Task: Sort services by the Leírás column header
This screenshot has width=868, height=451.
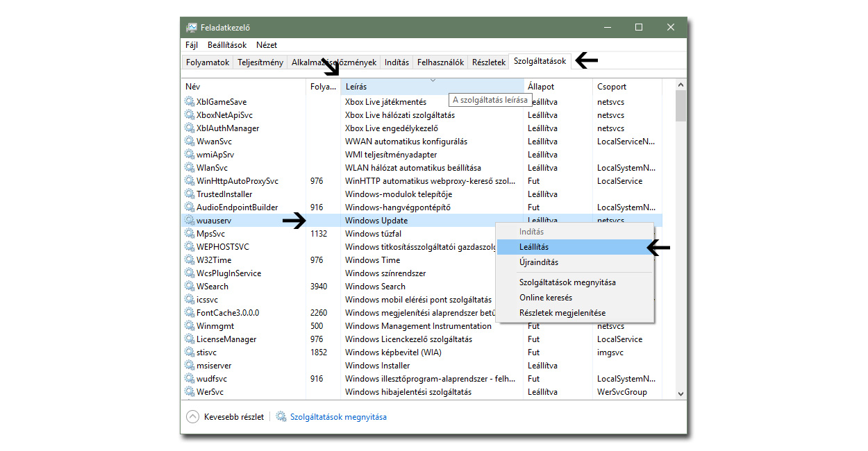Action: 356,87
